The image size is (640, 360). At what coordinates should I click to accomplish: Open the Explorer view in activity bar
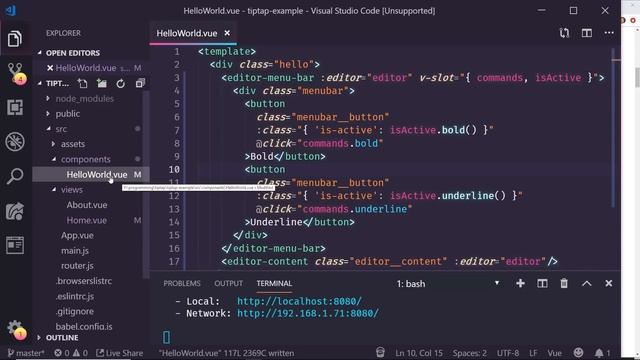point(15,39)
